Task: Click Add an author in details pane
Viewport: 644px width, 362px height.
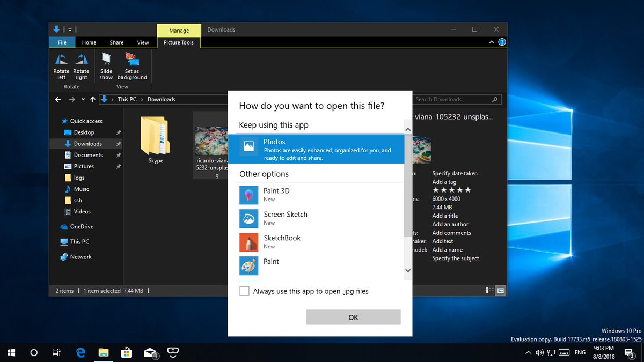Action: click(450, 224)
